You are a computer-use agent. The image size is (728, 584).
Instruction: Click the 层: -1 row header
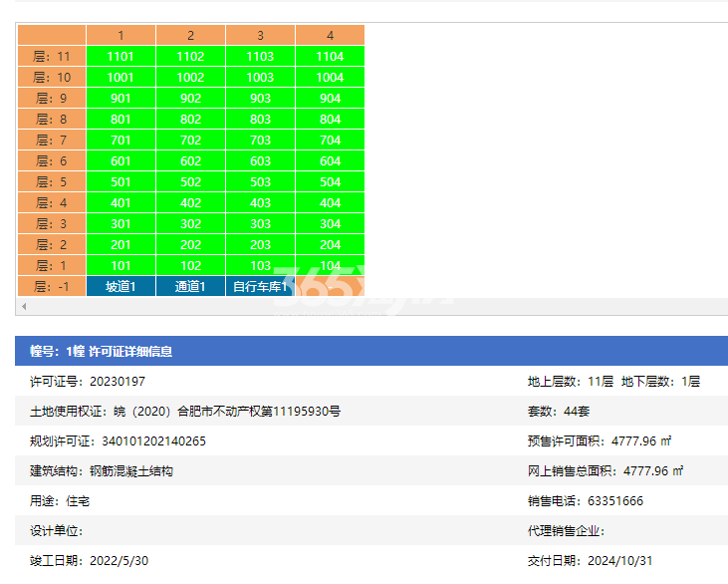pos(52,286)
